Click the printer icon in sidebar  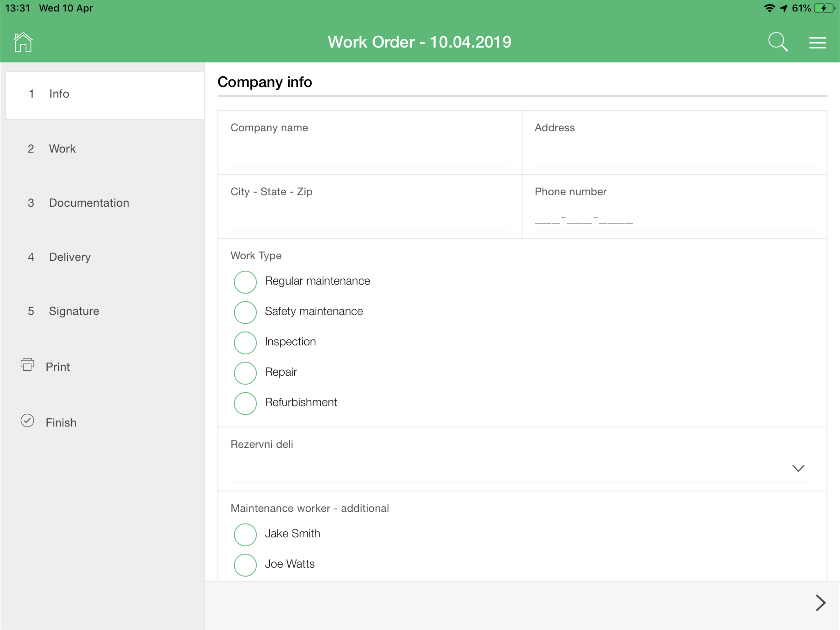(27, 365)
